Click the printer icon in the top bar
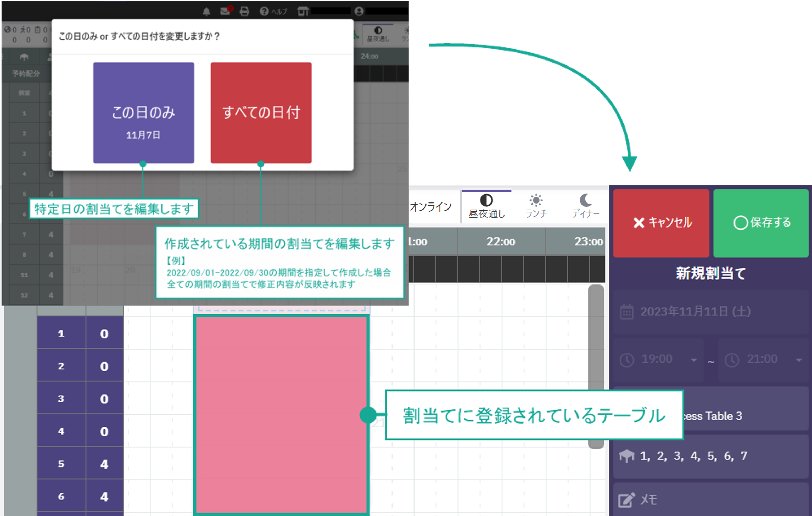 point(244,12)
